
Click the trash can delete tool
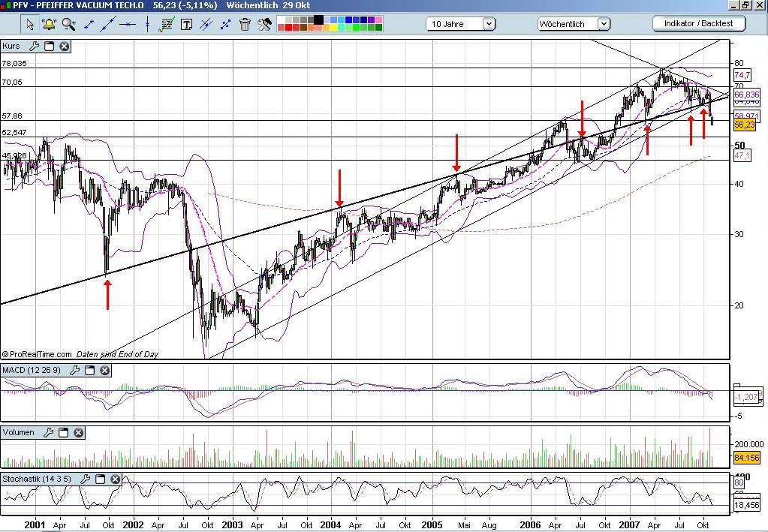coord(245,24)
